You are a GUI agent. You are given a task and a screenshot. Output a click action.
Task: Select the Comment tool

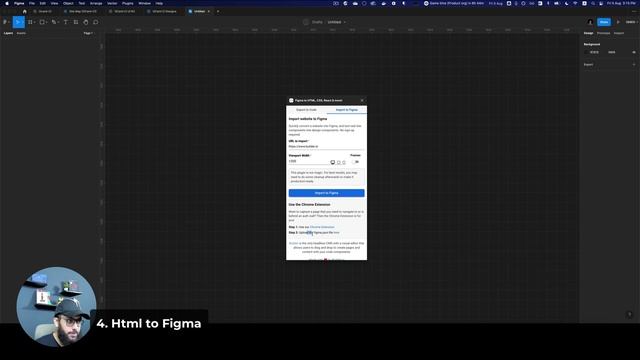click(96, 22)
